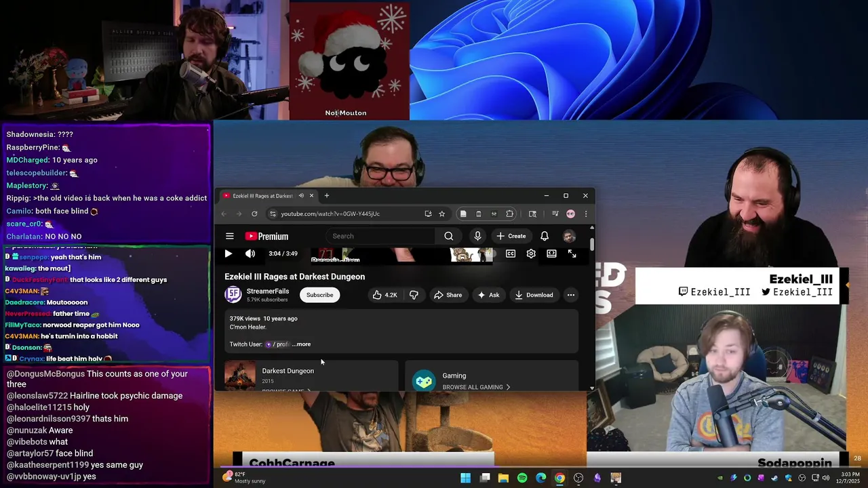Open the more actions ellipsis menu
Viewport: 868px width, 488px height.
pos(571,295)
